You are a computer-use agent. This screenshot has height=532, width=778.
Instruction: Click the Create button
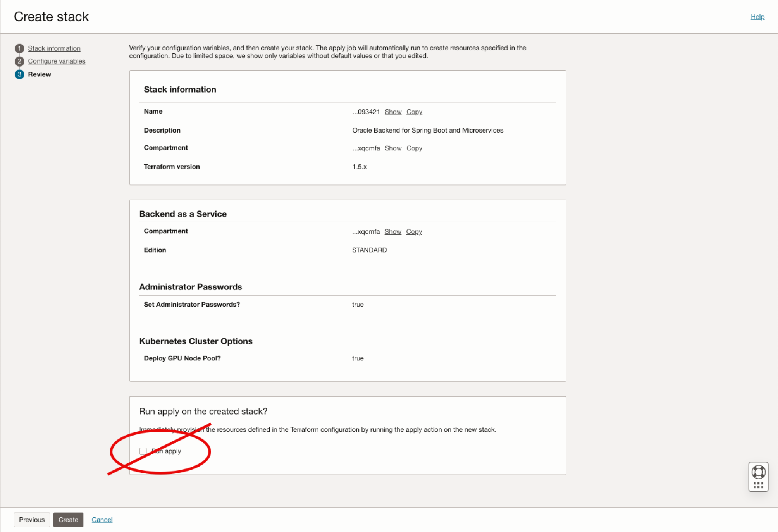click(x=68, y=519)
